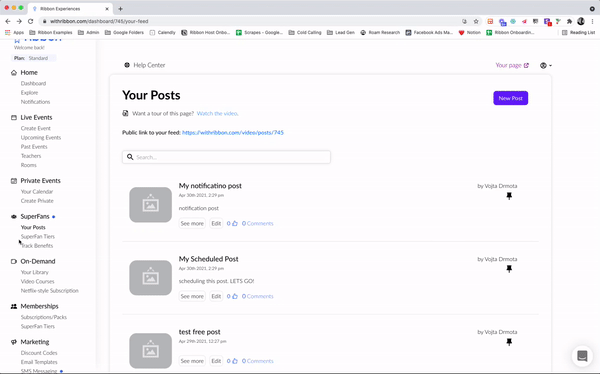Open the chat support widget icon
The width and height of the screenshot is (600, 374).
582,356
